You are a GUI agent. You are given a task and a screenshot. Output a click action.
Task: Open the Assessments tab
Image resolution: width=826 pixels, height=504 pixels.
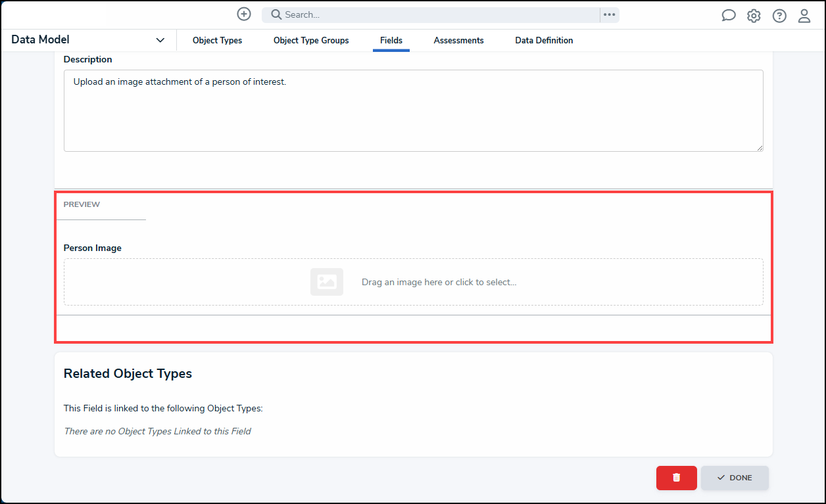point(458,40)
